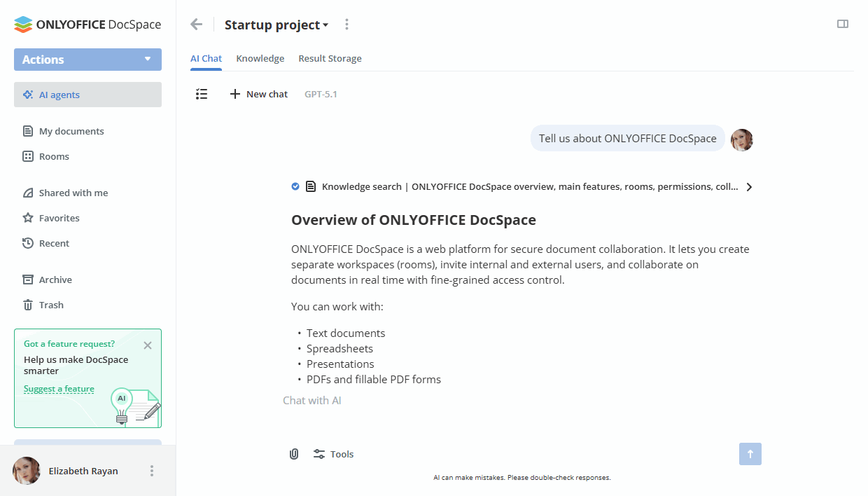This screenshot has width=868, height=496.
Task: Open the Result Storage tab
Action: (x=330, y=58)
